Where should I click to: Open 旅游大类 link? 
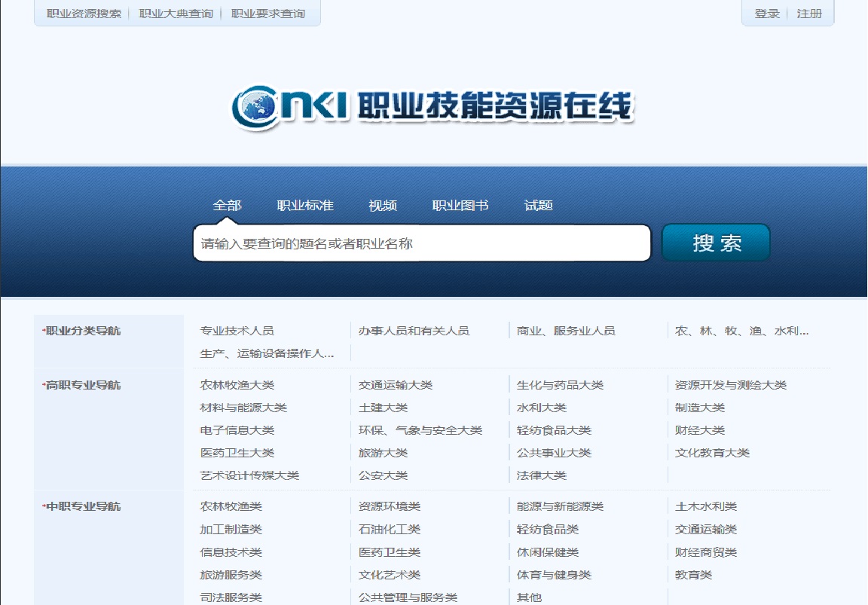pyautogui.click(x=383, y=454)
